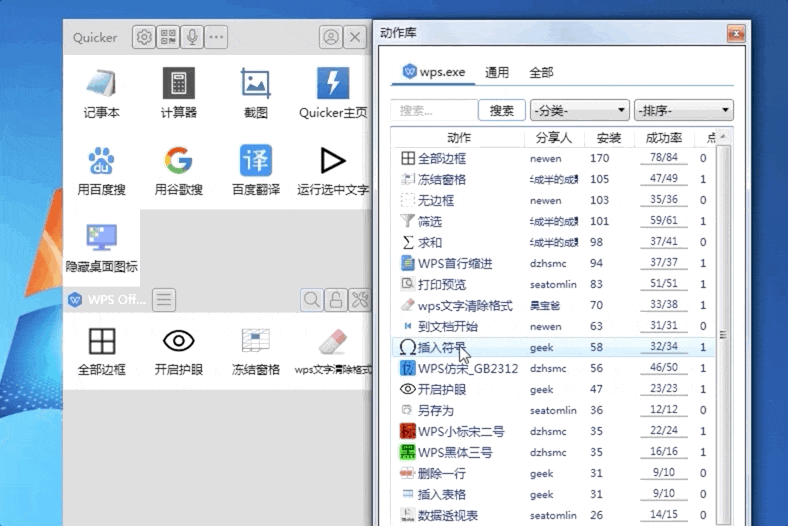Click the 搜索 button
Screen dimensions: 788x526
tap(502, 111)
